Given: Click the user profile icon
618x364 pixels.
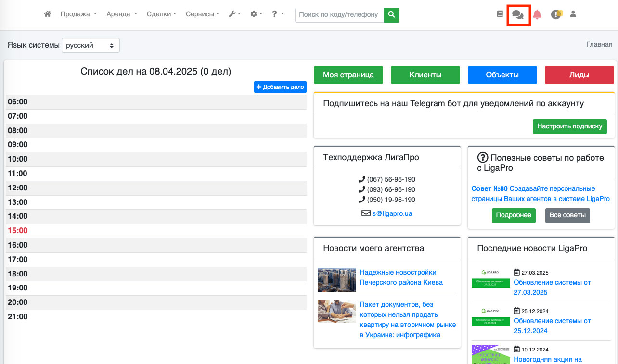Looking at the screenshot, I should click(x=573, y=14).
